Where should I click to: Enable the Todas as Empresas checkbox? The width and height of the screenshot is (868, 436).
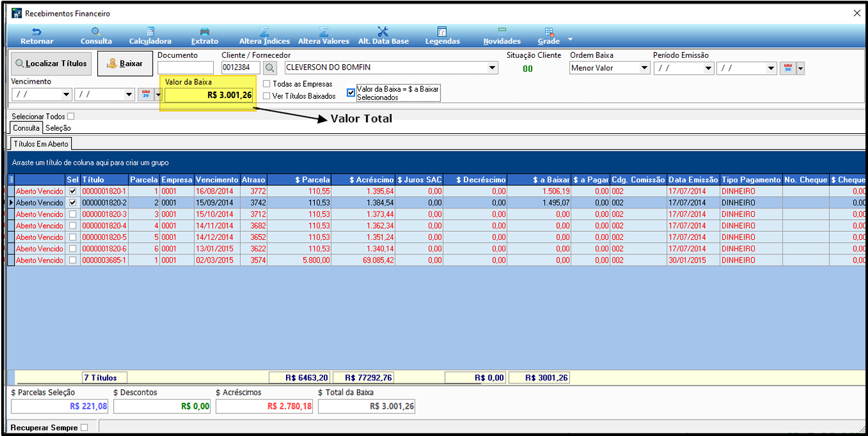pyautogui.click(x=267, y=84)
